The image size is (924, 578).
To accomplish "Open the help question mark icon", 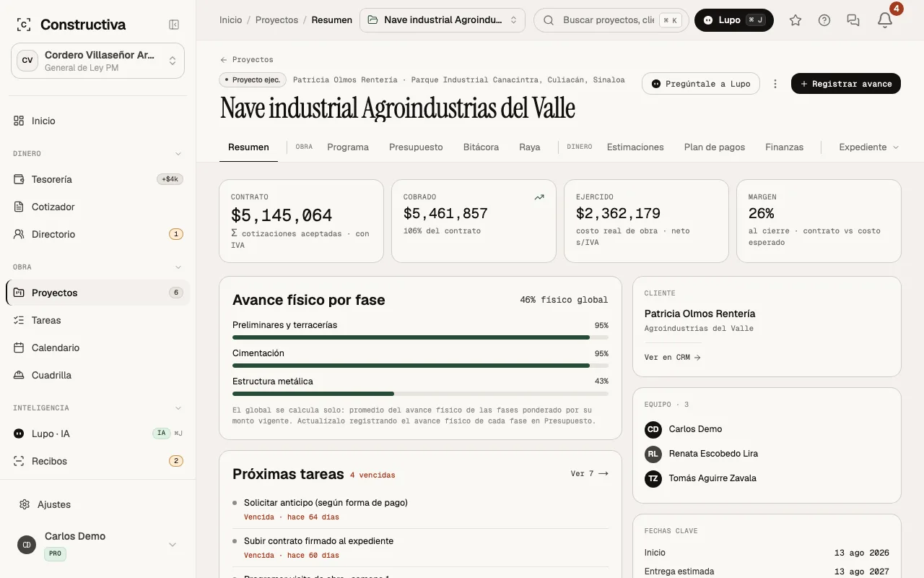I will (824, 20).
